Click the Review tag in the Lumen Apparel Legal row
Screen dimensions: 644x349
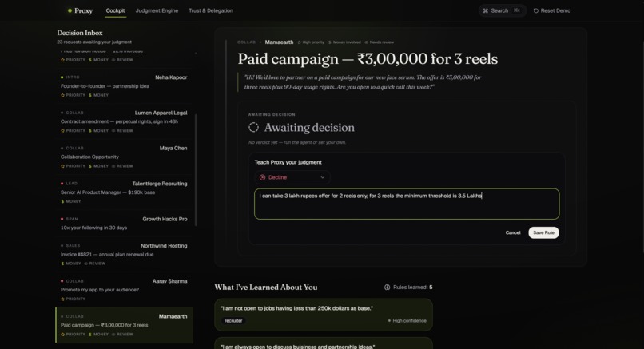[122, 130]
